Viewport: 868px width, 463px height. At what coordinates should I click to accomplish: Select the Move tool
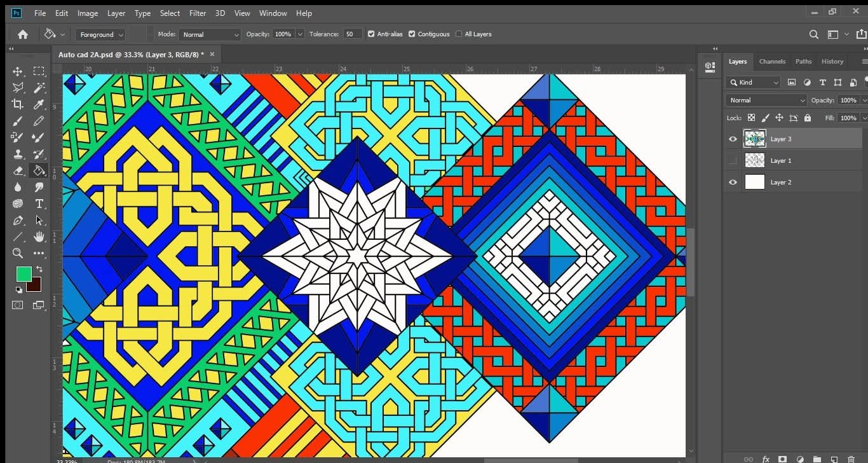tap(18, 71)
